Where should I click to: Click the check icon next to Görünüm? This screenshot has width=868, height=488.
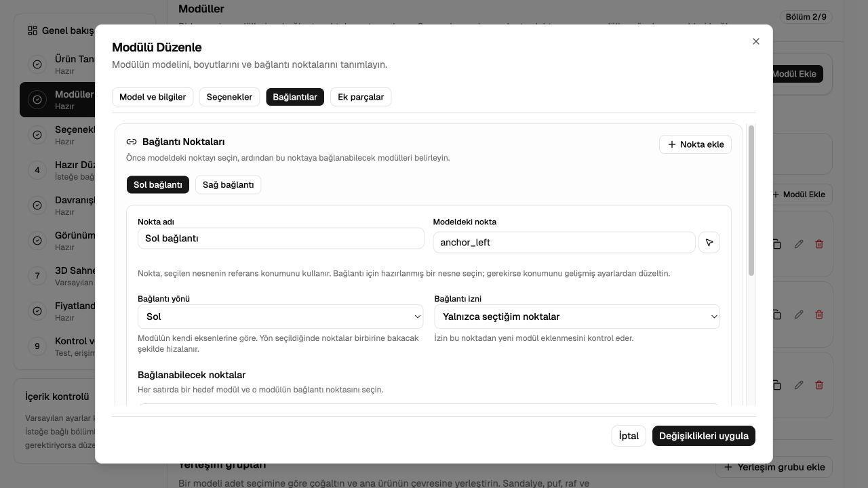click(x=37, y=241)
